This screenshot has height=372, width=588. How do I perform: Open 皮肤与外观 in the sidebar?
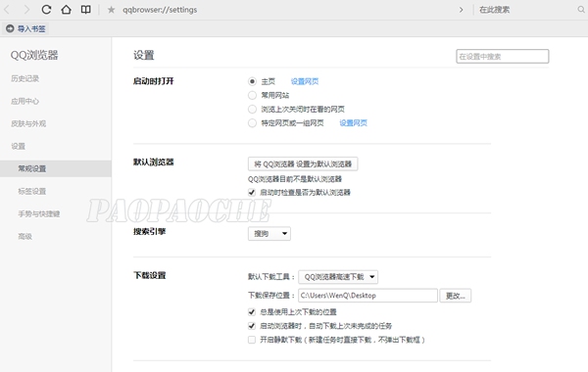(28, 123)
